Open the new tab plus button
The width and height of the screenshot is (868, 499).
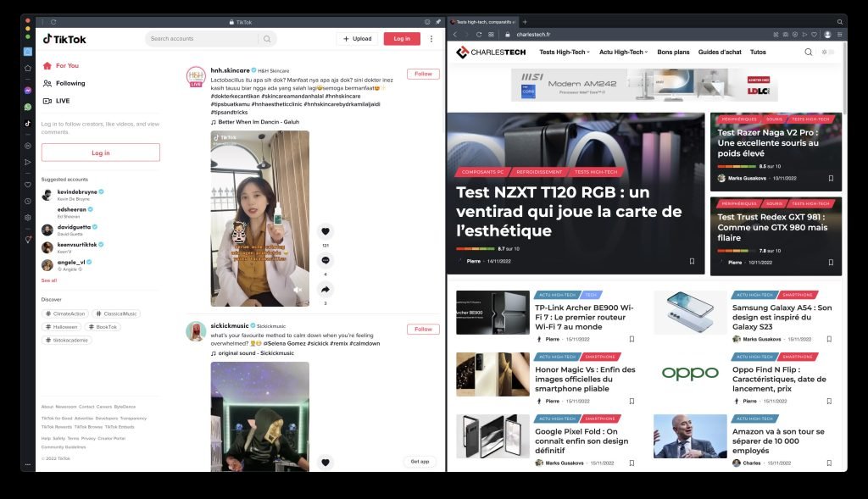(x=525, y=22)
